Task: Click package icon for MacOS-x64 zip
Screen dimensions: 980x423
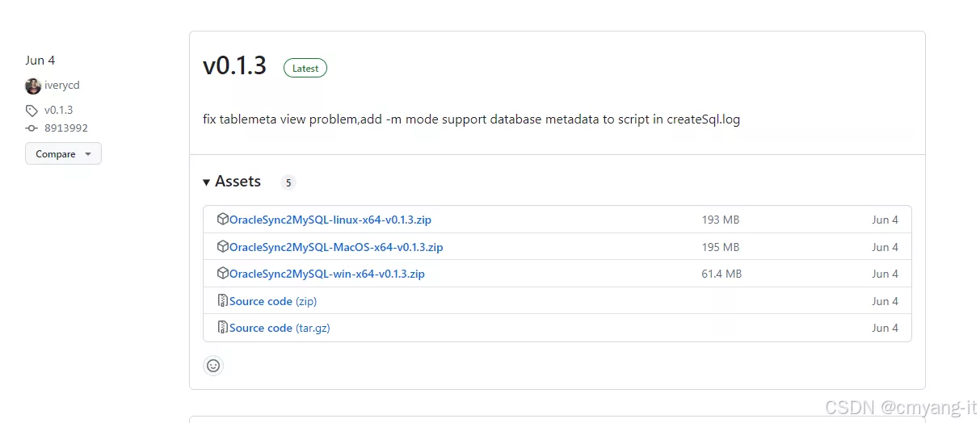Action: (223, 247)
